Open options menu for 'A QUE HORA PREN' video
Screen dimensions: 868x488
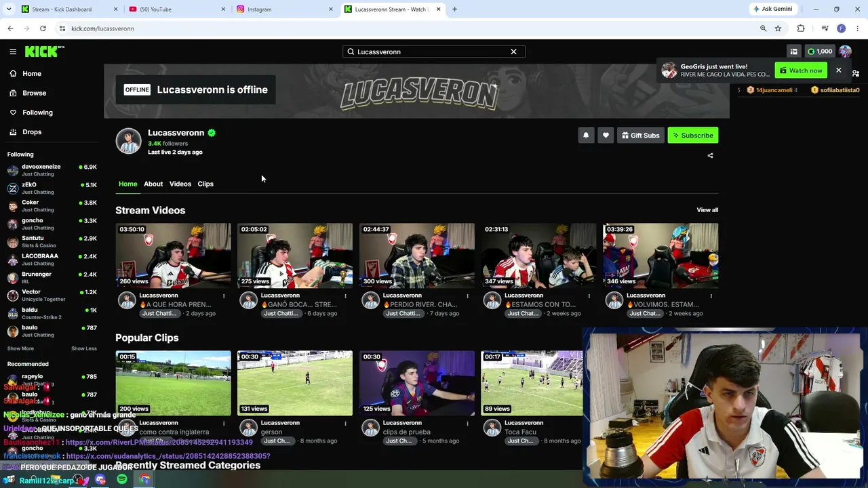tap(224, 296)
